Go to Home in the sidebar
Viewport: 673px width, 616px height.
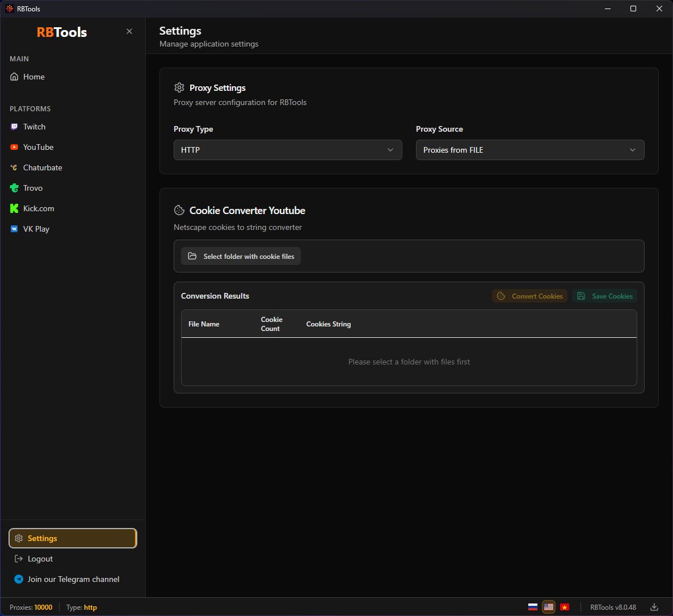(33, 77)
